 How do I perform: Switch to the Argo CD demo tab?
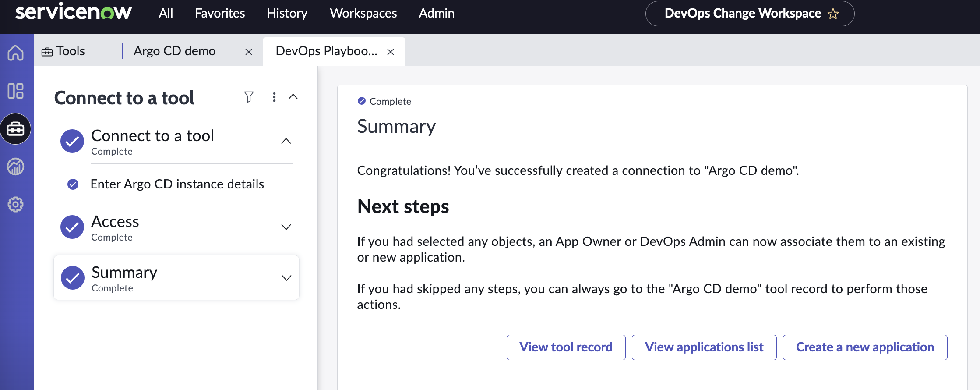coord(175,51)
